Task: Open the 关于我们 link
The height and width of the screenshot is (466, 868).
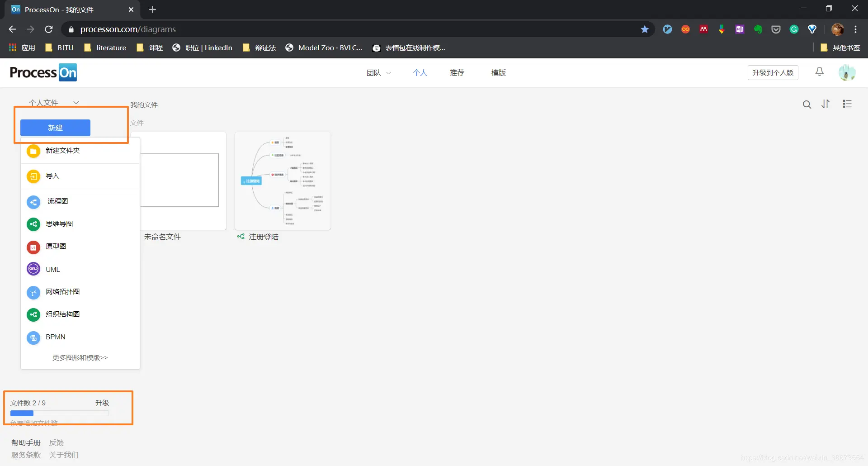Action: click(x=64, y=455)
